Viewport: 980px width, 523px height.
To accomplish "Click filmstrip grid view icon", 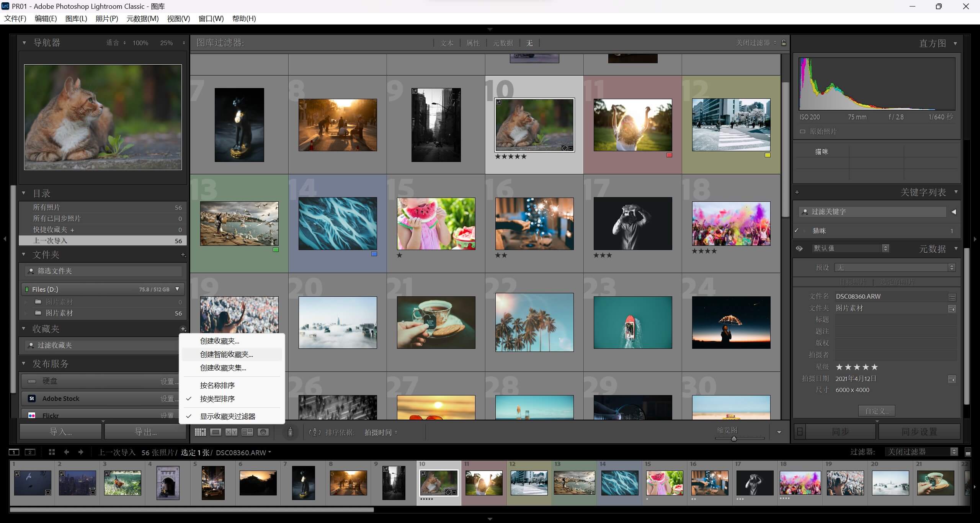I will 52,452.
